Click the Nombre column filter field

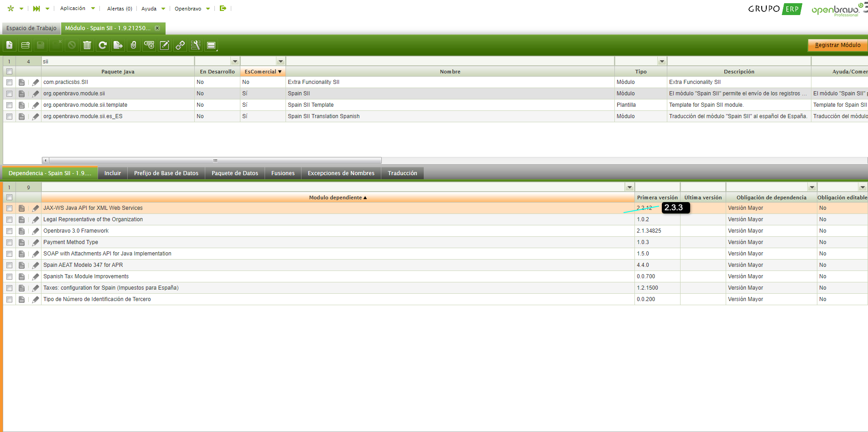pyautogui.click(x=450, y=61)
